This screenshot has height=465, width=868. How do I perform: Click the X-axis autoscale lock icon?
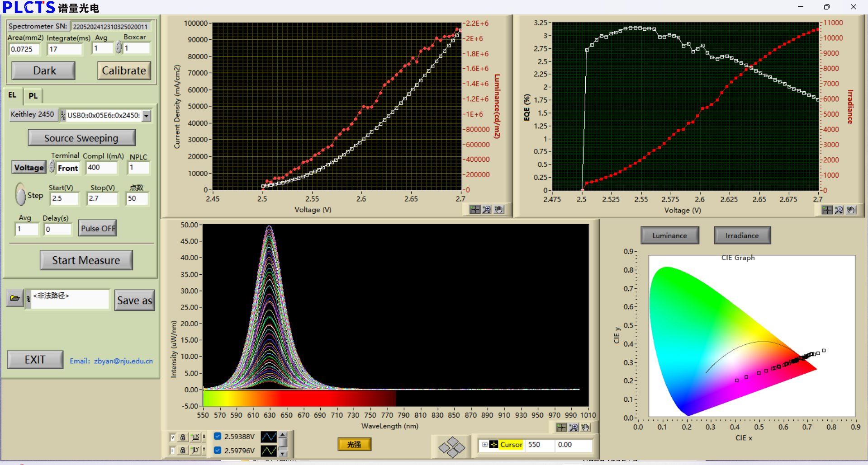(183, 437)
